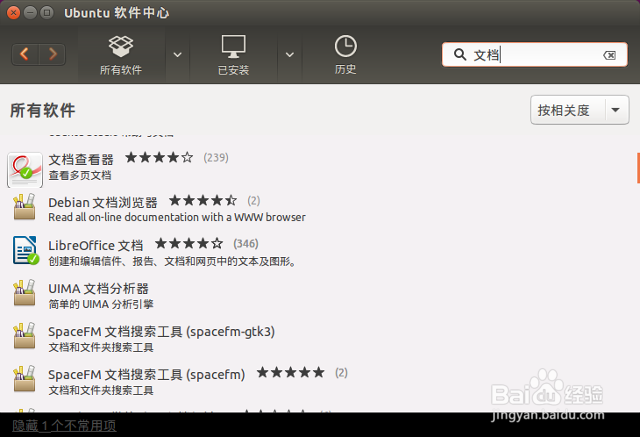Open the 所有软件 section icon

point(121,47)
